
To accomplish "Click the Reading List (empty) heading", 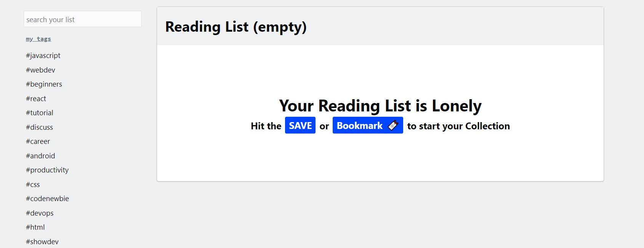I will [x=236, y=27].
